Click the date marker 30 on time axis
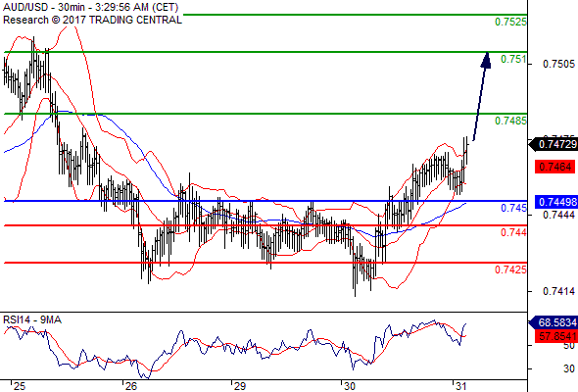The width and height of the screenshot is (578, 392). click(350, 386)
